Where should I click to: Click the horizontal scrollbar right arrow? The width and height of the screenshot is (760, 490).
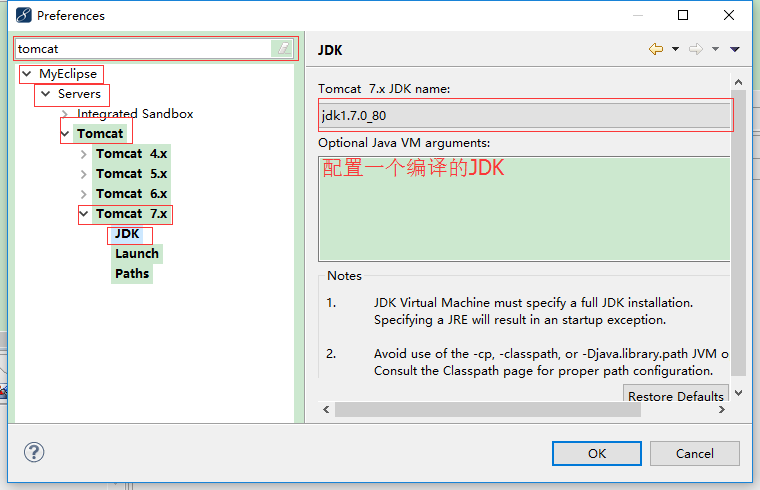(x=722, y=410)
